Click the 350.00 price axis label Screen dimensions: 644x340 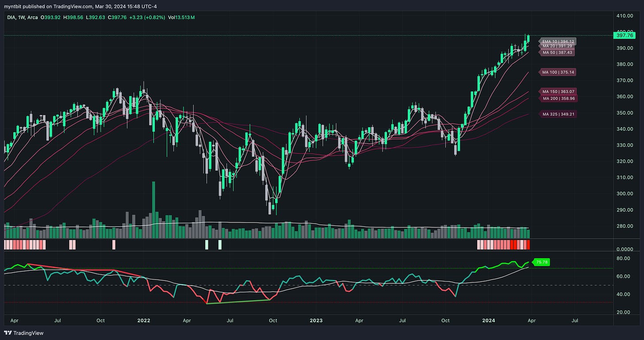(625, 113)
